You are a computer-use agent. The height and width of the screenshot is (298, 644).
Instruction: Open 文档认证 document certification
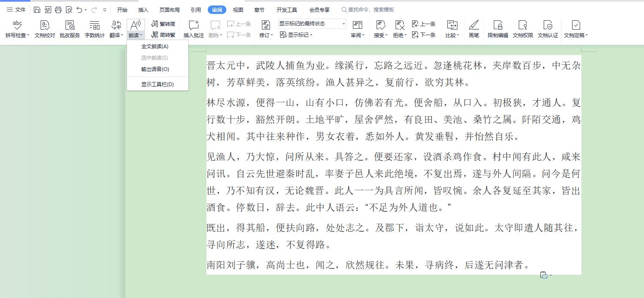pyautogui.click(x=548, y=30)
